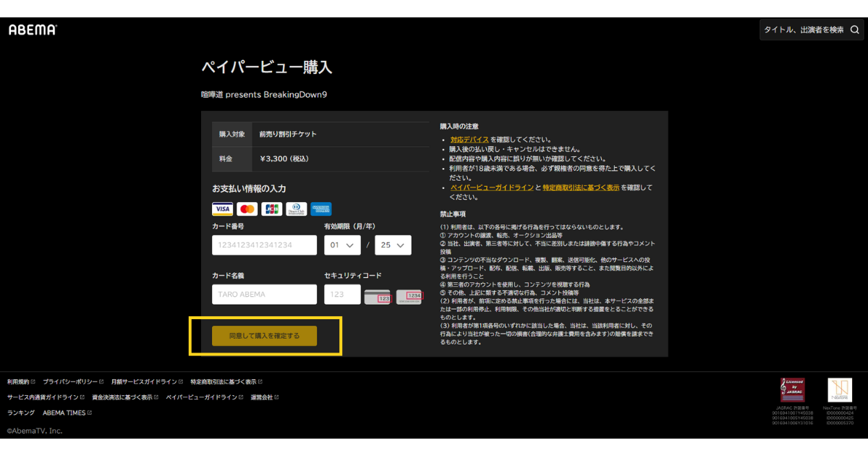Viewport: 868px width, 456px height.
Task: Click the American Express card icon
Action: [321, 209]
